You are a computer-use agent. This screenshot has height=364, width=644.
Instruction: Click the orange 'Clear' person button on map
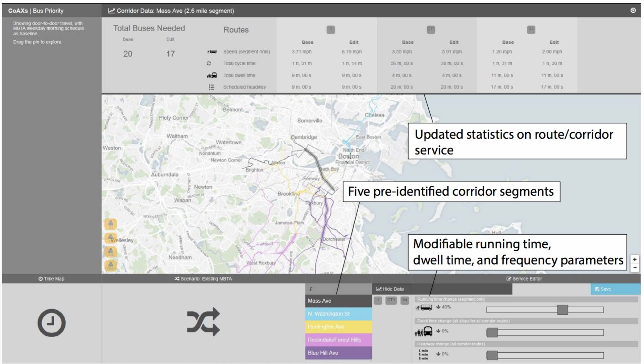pyautogui.click(x=111, y=265)
